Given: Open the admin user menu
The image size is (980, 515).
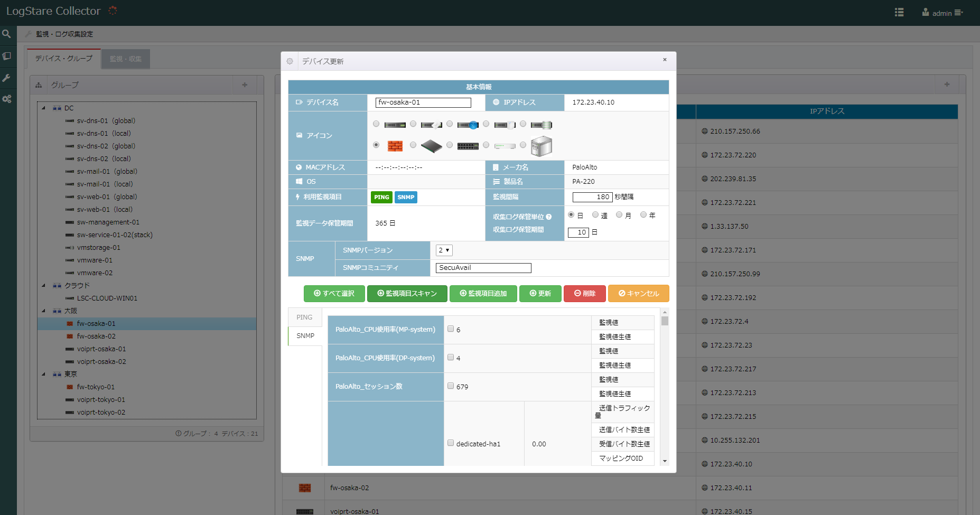Looking at the screenshot, I should (942, 13).
